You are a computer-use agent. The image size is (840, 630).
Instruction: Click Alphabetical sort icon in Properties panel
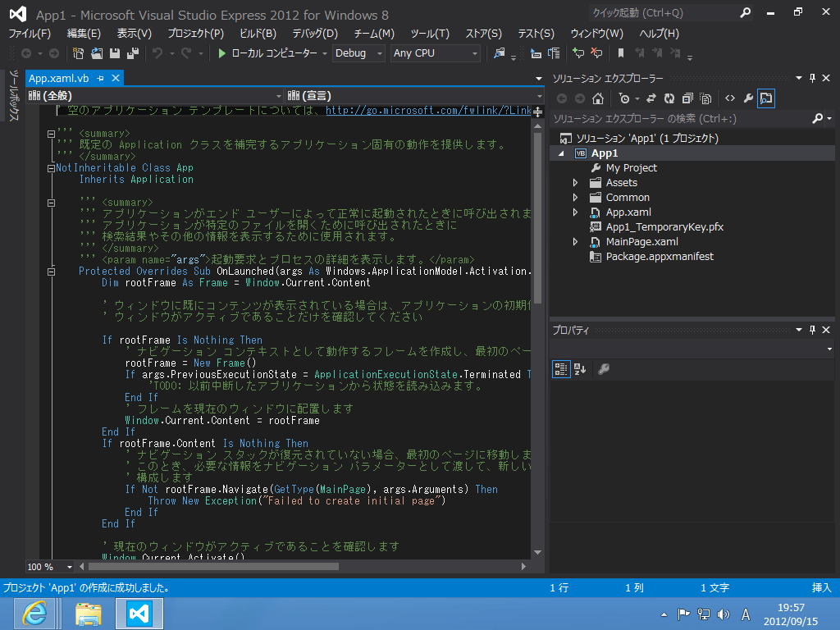580,369
